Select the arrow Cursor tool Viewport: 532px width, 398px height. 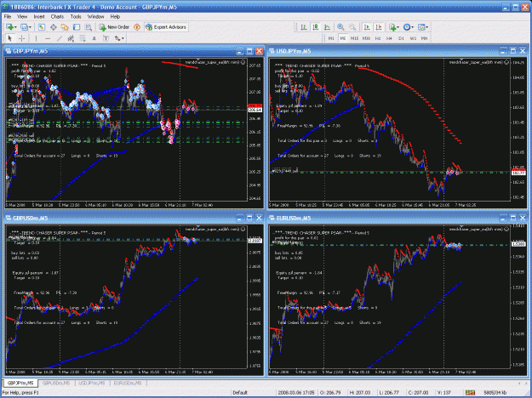pos(10,38)
